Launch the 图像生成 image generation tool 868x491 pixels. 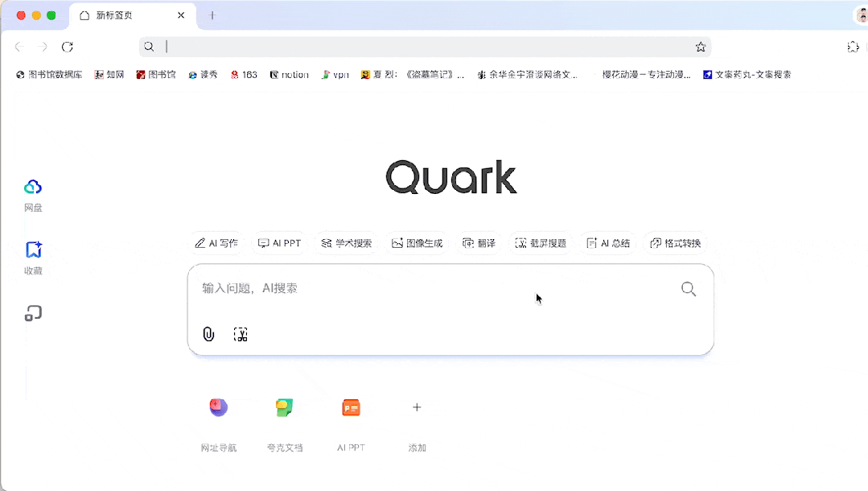(417, 242)
